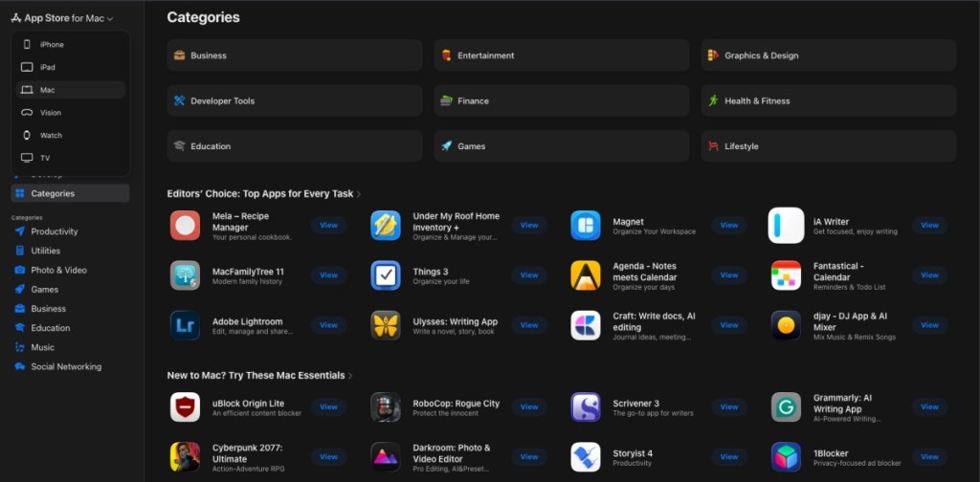Open the Cyberpunk 2077 app icon

185,457
